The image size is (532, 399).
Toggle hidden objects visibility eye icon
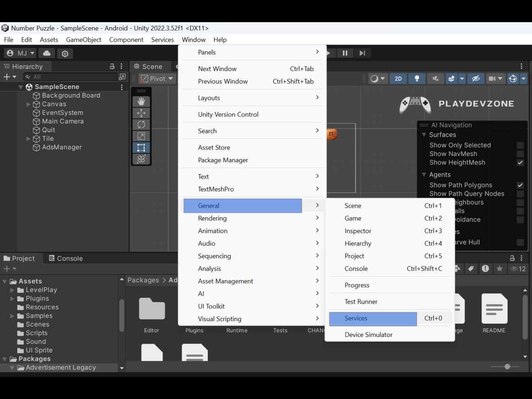[476, 78]
